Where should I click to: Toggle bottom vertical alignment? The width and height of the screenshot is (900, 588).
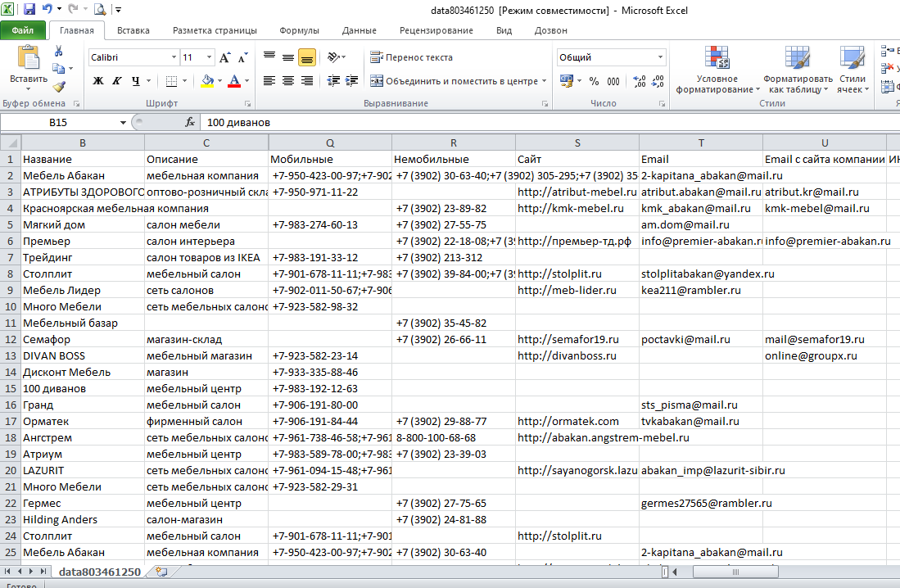point(307,57)
